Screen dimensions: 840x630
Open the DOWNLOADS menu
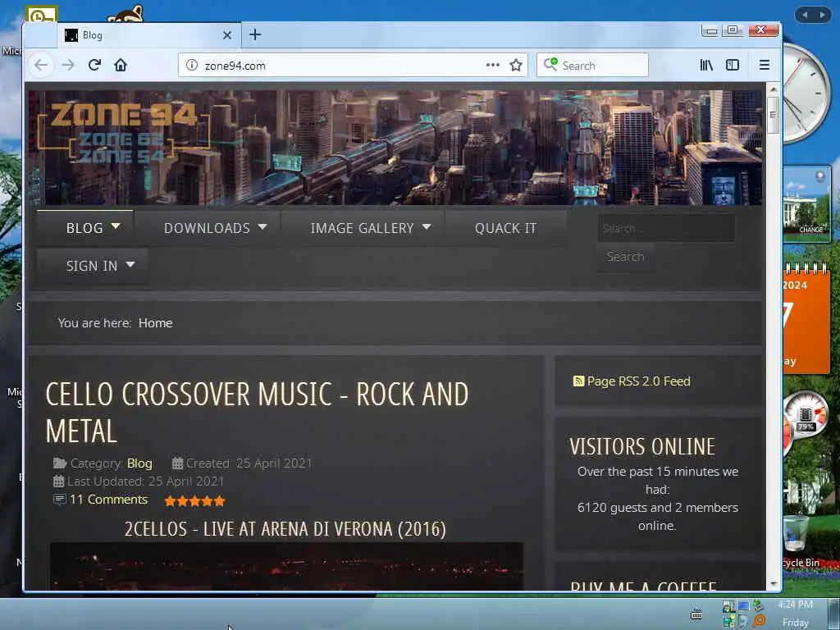pos(207,228)
